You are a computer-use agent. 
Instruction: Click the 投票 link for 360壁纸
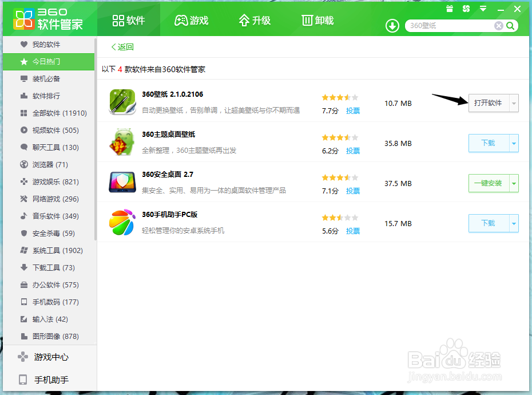click(352, 110)
